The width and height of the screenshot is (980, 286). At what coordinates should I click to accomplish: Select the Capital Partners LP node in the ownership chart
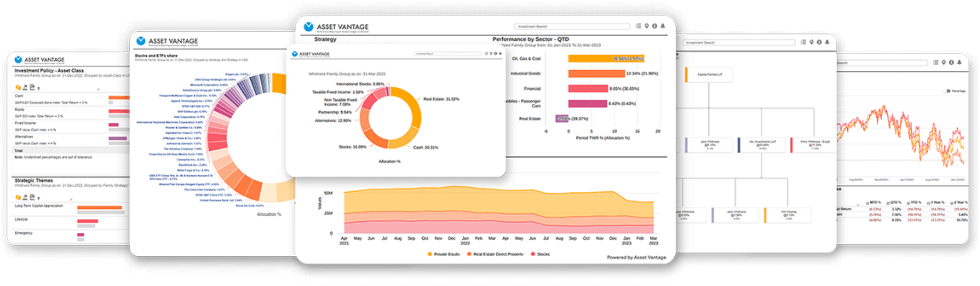pyautogui.click(x=708, y=75)
